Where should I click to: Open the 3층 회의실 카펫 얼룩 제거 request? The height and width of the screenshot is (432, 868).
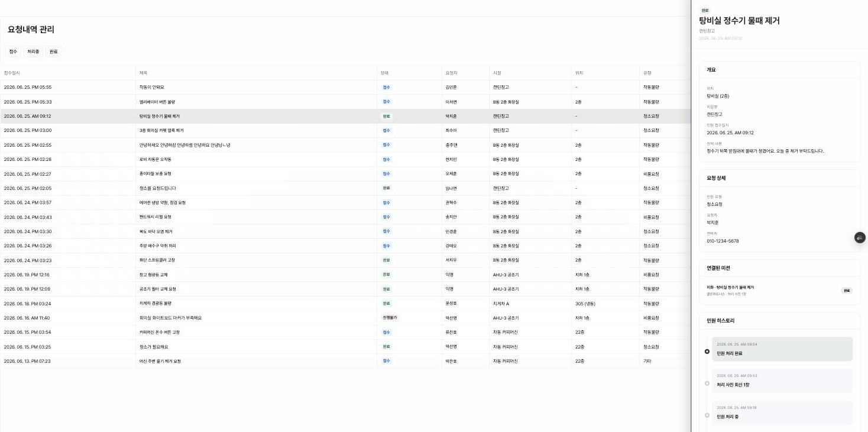click(x=161, y=130)
